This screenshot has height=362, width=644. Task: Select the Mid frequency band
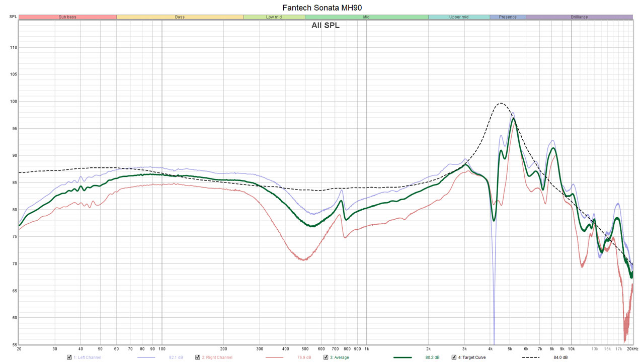[367, 17]
